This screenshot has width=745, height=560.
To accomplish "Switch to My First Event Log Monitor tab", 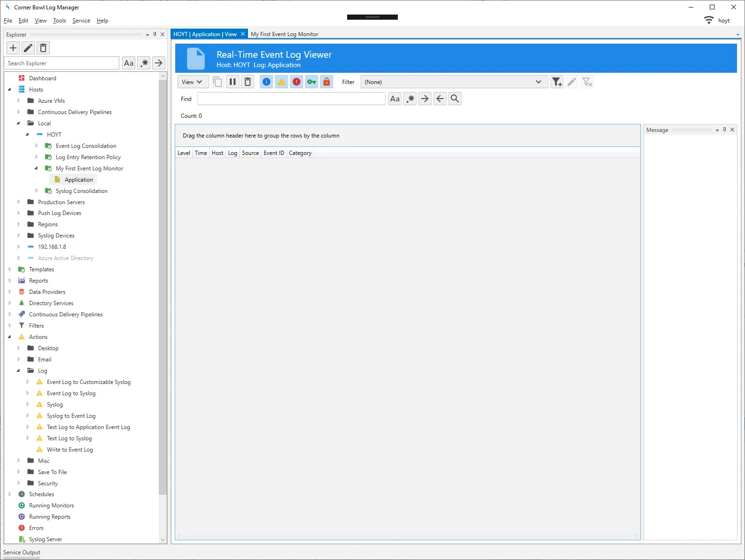I will 284,34.
